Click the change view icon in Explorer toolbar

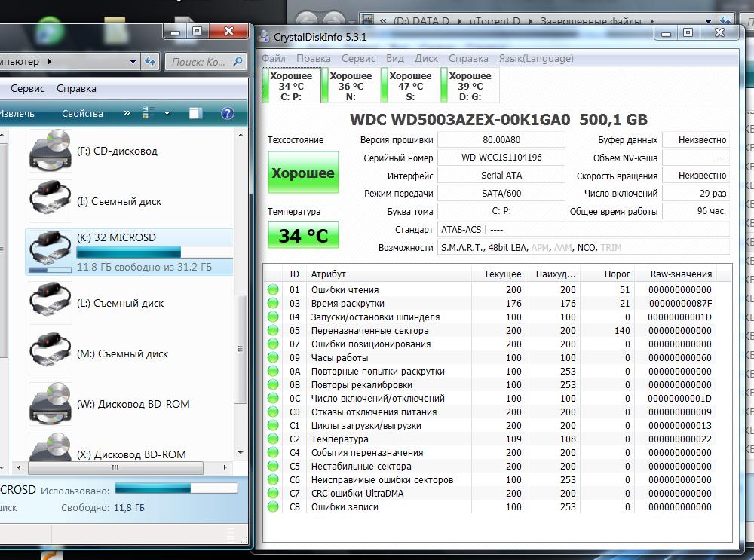[x=148, y=113]
